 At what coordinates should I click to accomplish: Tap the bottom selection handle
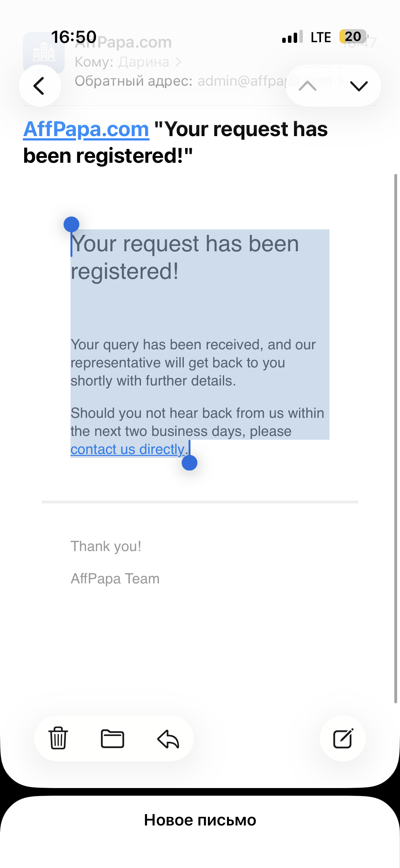[190, 463]
